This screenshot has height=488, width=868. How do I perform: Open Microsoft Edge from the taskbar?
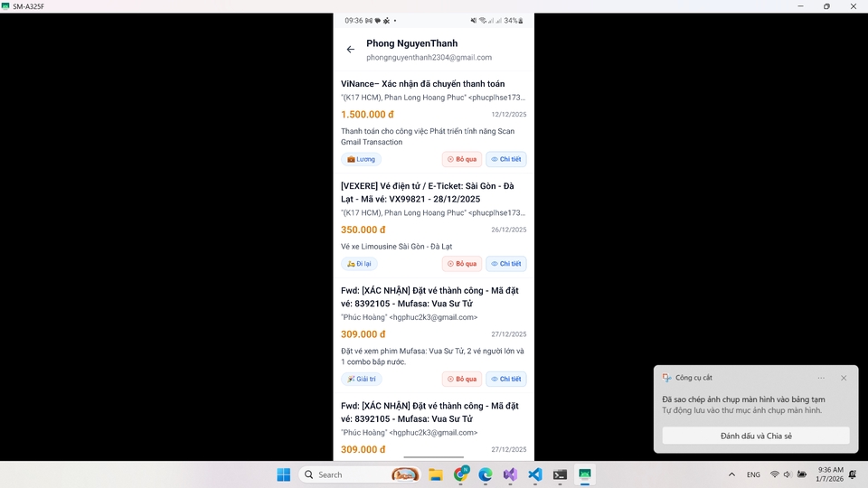click(x=485, y=474)
